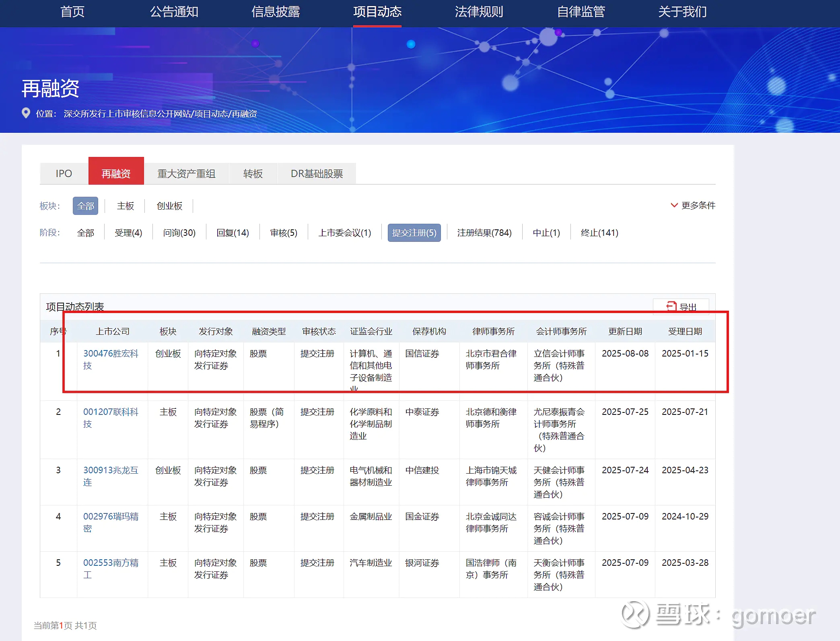Open the 关于我们 navigation item

(x=682, y=12)
